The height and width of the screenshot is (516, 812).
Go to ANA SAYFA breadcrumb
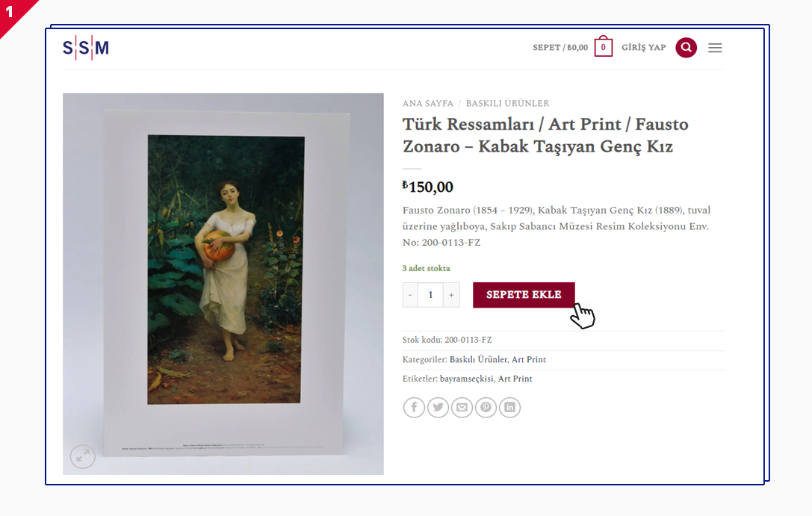pos(428,104)
